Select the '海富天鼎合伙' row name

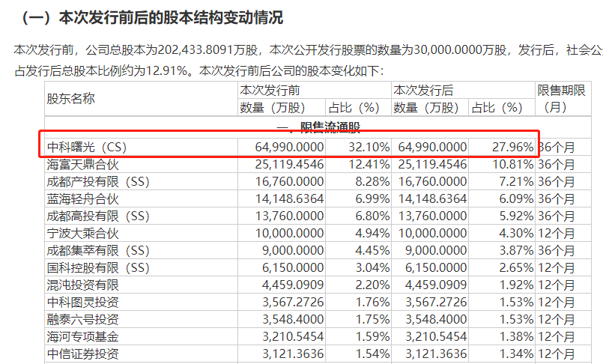coord(82,165)
